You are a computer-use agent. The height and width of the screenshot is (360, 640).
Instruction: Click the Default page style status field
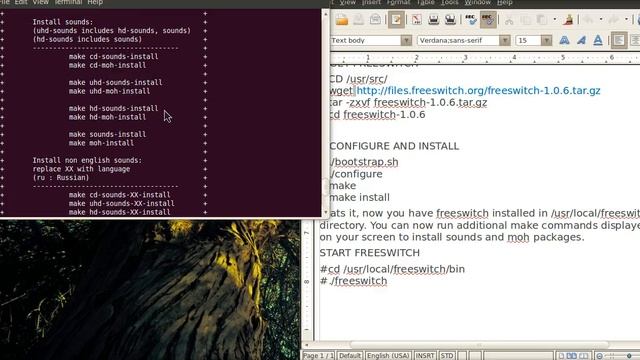tap(350, 356)
